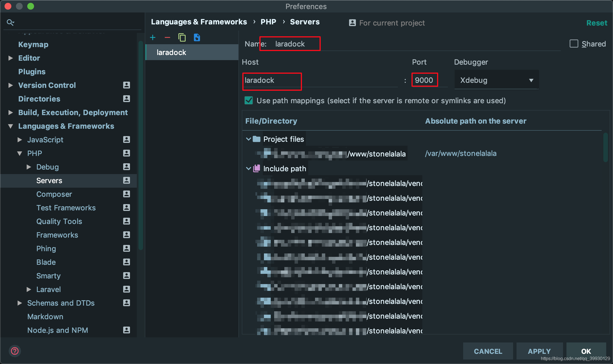Click the Apply button

[x=539, y=351]
